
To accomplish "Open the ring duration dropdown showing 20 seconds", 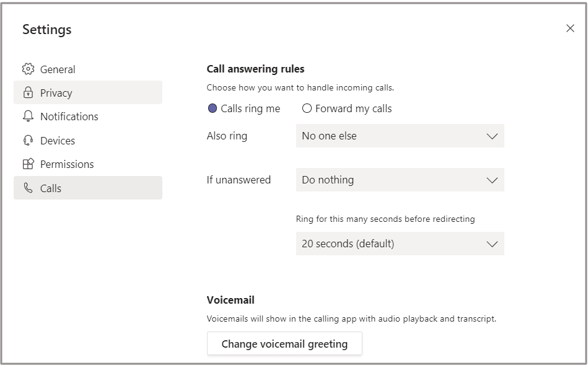I will 400,244.
